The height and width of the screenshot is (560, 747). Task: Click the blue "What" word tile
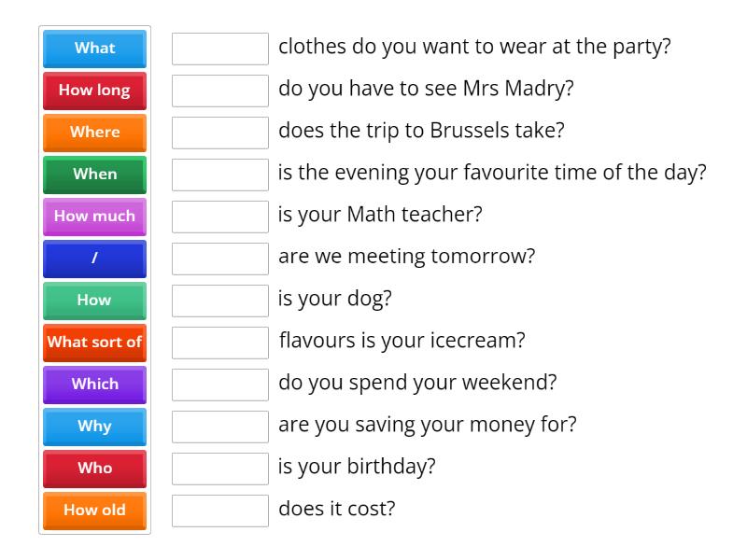coord(94,49)
